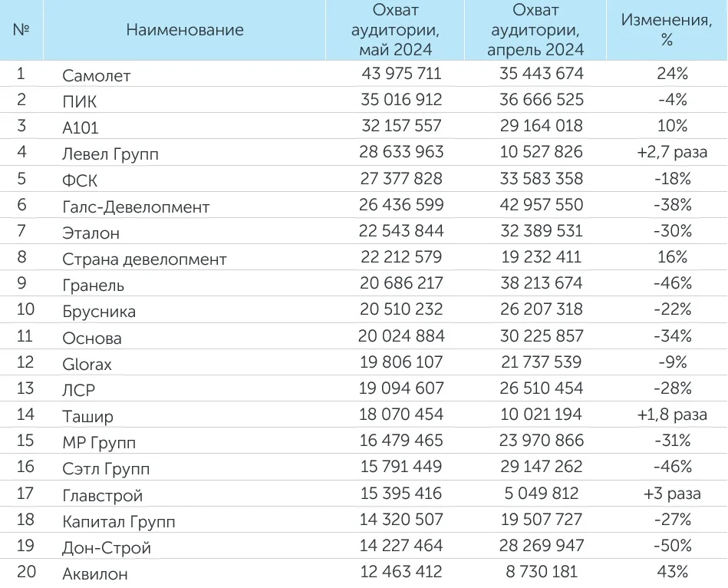Select the Аквилон name in last row
Viewport: 728px width, 588px height.
95,573
